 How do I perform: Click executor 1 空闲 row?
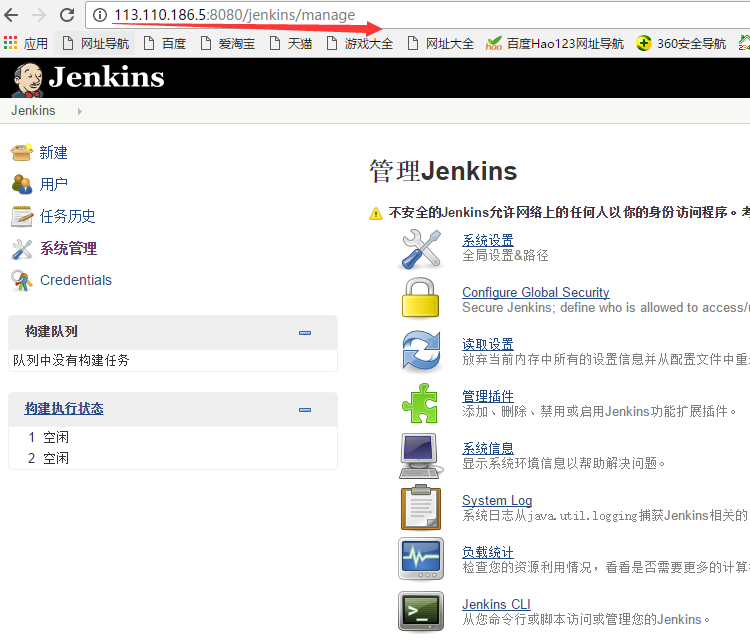coord(173,437)
